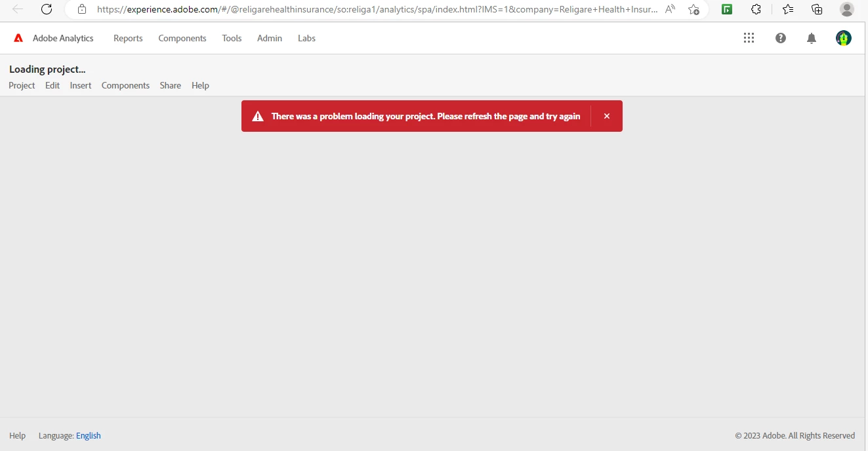Open the Labs navigation item
Screen dimensions: 868x451
(306, 38)
